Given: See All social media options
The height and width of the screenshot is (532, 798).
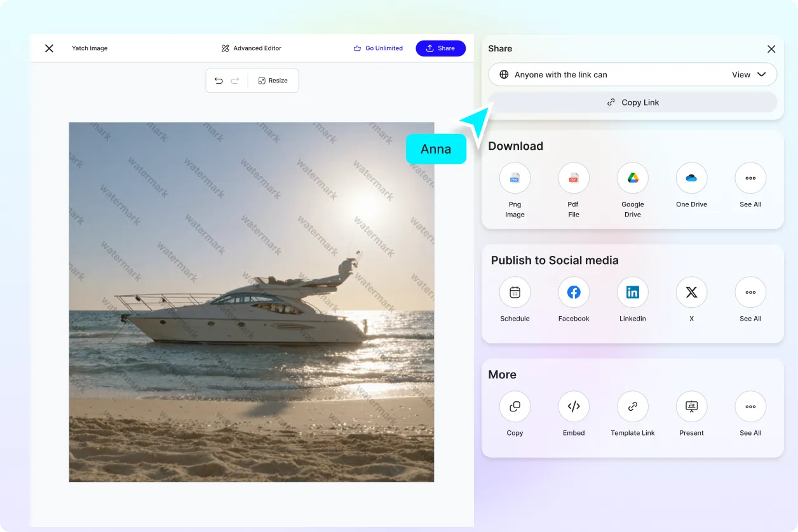Looking at the screenshot, I should click(750, 292).
